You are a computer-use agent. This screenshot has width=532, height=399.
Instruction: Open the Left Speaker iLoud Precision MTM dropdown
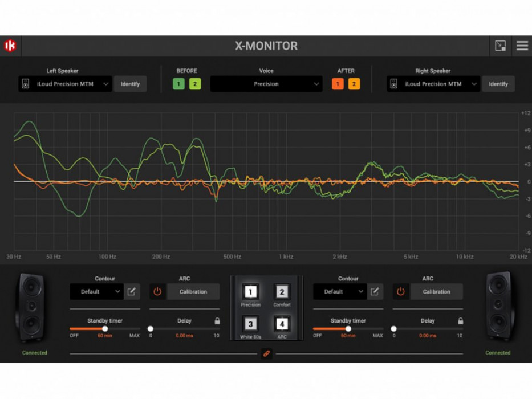pyautogui.click(x=64, y=84)
